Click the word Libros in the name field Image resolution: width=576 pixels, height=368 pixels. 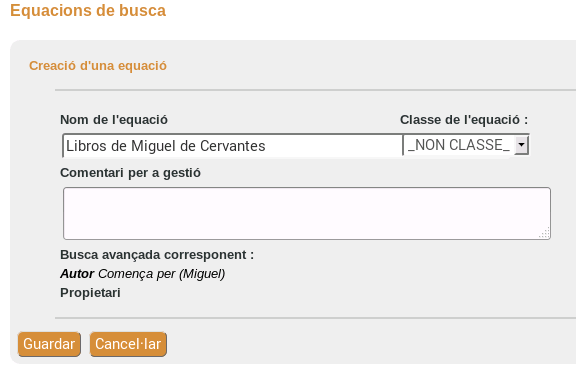[x=87, y=146]
